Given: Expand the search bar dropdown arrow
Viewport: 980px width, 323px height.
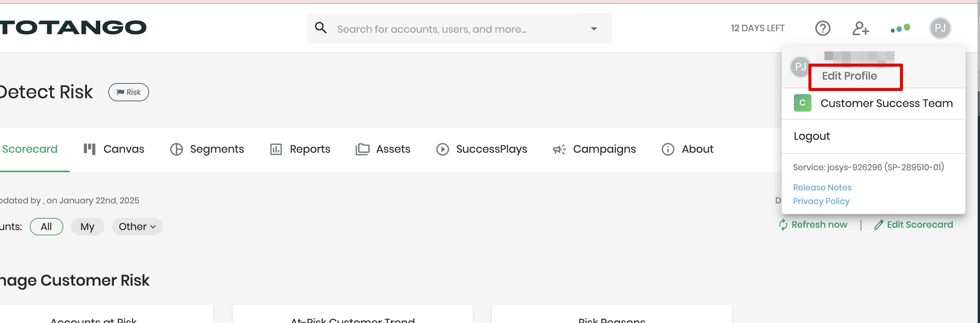Looking at the screenshot, I should pos(594,29).
